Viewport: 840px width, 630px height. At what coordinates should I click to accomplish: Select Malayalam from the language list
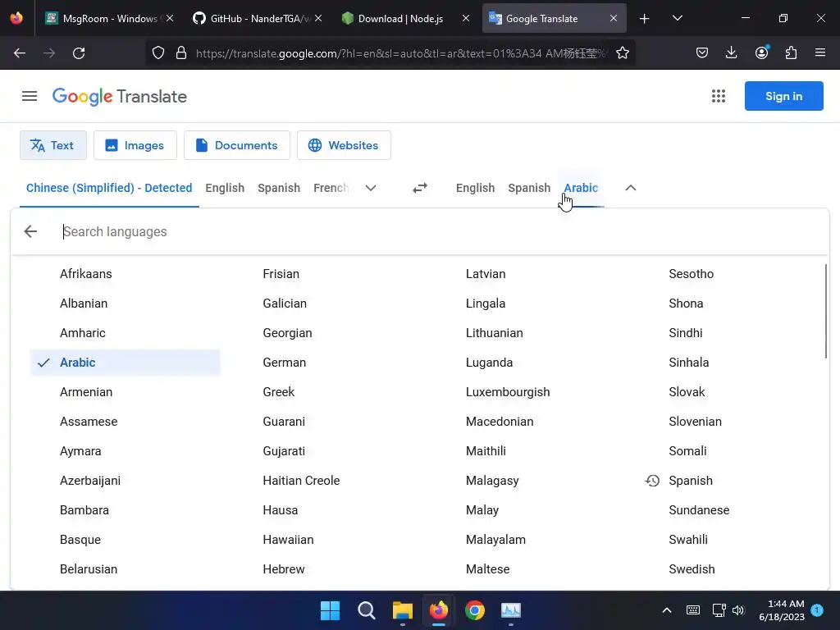495,540
